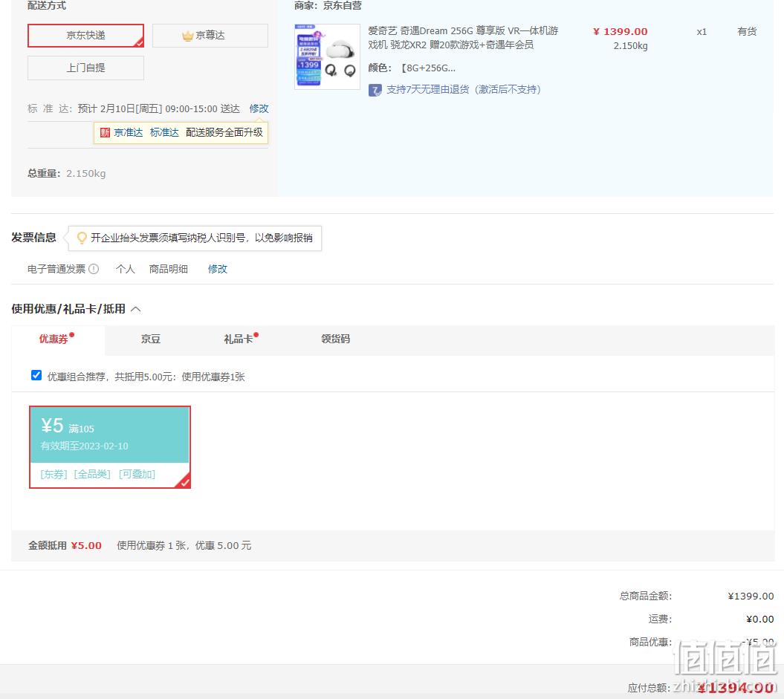Select 上门自提 pickup option
784x699 pixels.
point(85,68)
